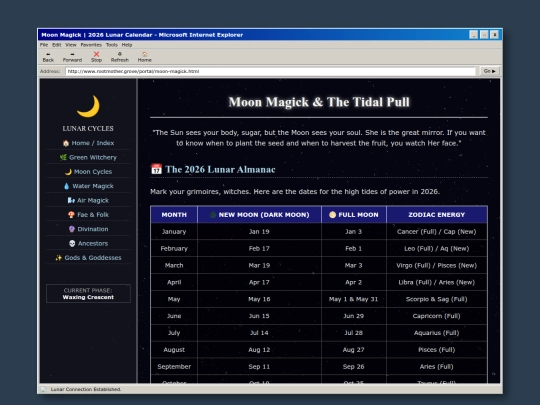
Task: Click the 'Capricorn (Full)' zodiac cell
Action: [x=437, y=316]
